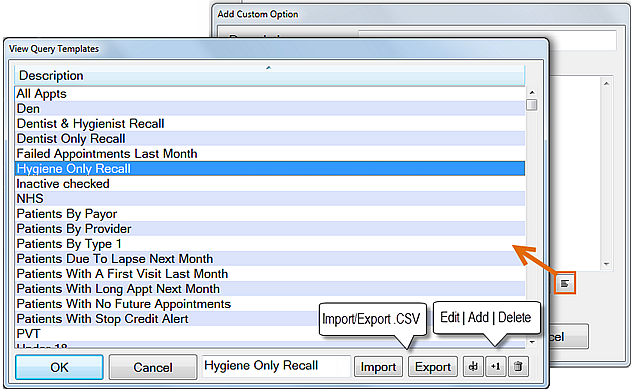Select Patients With Long Appt Next Month
Screen dimensions: 631x389
coord(270,289)
